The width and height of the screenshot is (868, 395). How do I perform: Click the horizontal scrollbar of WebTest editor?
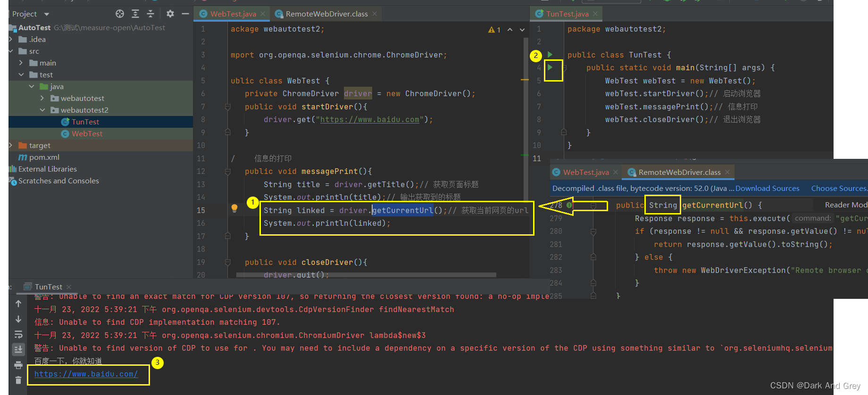click(x=366, y=275)
